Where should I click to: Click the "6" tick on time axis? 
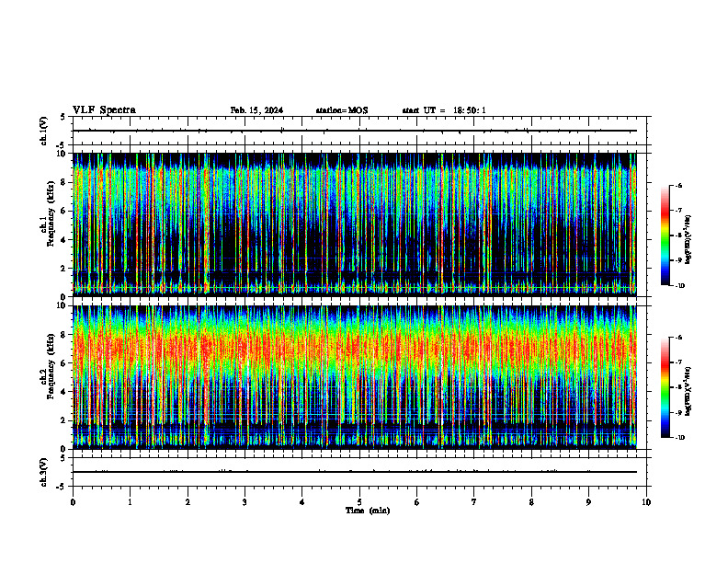(x=417, y=502)
